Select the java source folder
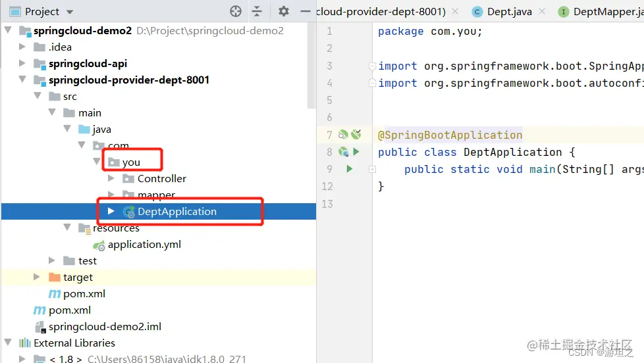 point(101,130)
